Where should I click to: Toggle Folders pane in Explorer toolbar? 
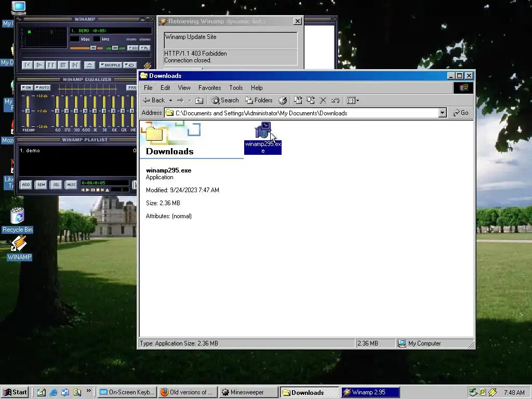[259, 100]
